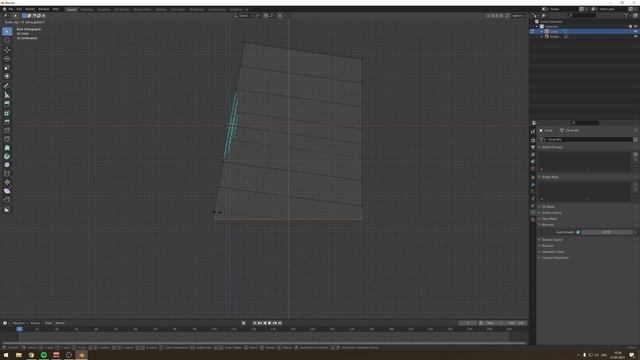Open the Material properties tab
Viewport: 640px width, 360px height.
(x=533, y=220)
